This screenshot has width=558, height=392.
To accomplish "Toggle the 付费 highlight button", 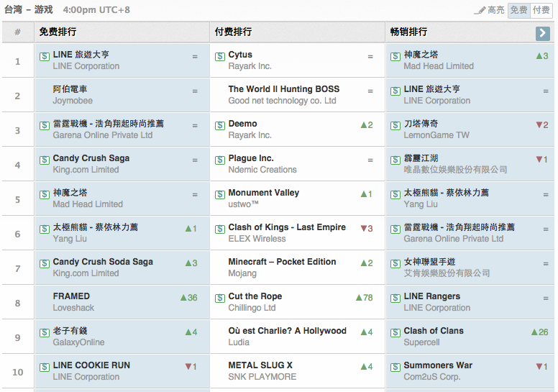I will pos(541,10).
